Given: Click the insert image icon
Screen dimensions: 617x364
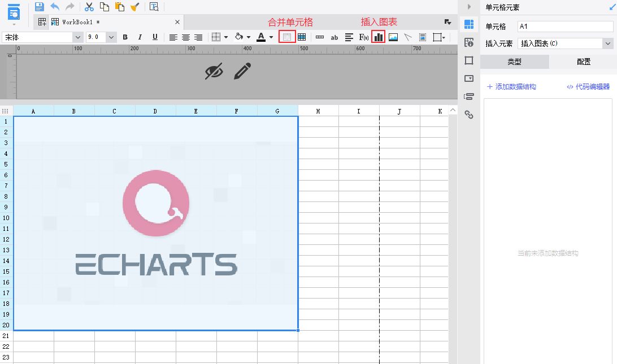Looking at the screenshot, I should (x=393, y=37).
